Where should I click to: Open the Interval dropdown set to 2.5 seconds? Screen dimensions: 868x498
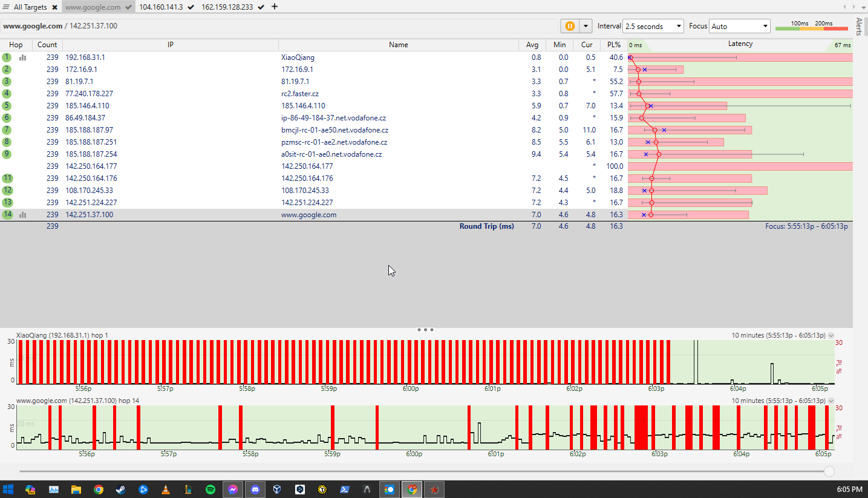click(653, 26)
